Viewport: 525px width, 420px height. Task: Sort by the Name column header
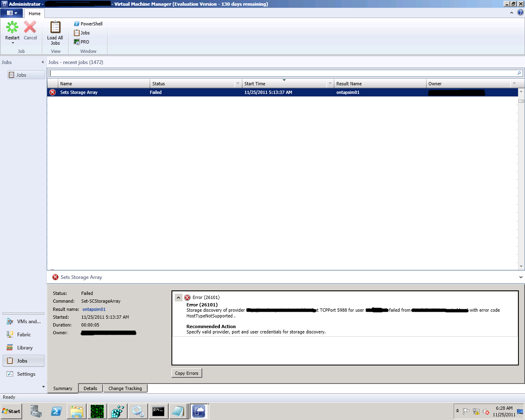[x=104, y=84]
